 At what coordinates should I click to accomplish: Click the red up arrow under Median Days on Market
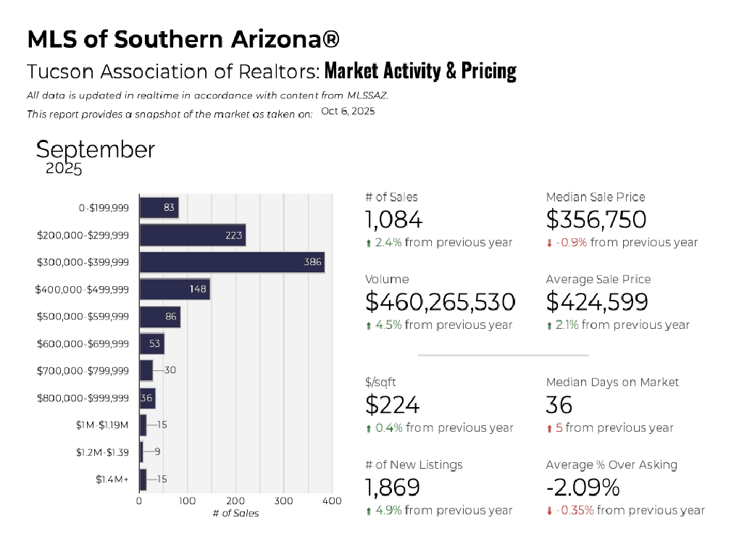pos(549,429)
